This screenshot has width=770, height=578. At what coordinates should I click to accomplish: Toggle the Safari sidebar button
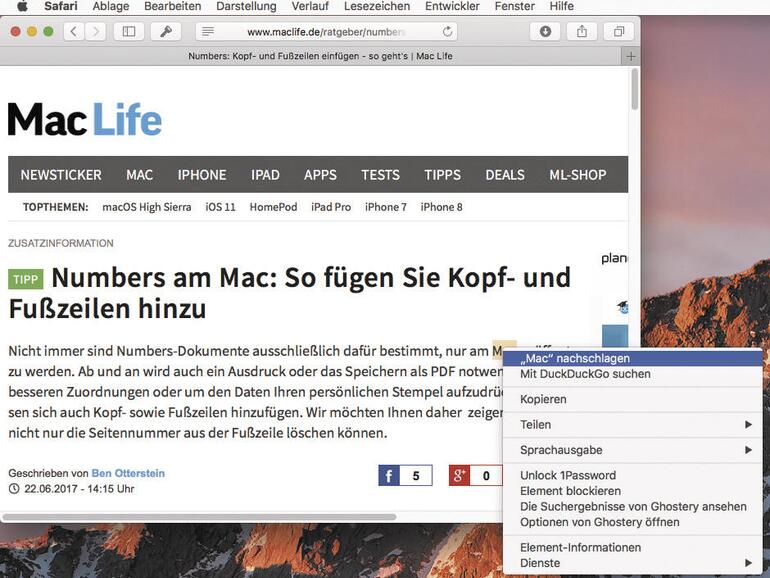point(129,31)
